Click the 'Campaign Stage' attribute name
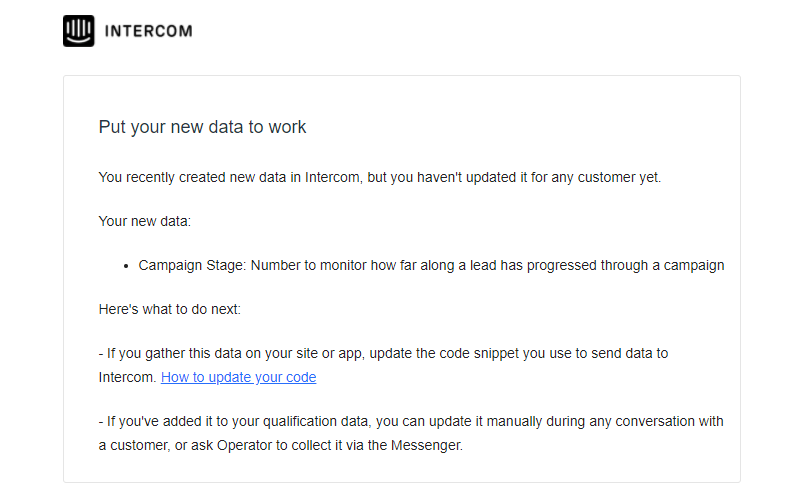Image resolution: width=809 pixels, height=494 pixels. pos(190,265)
